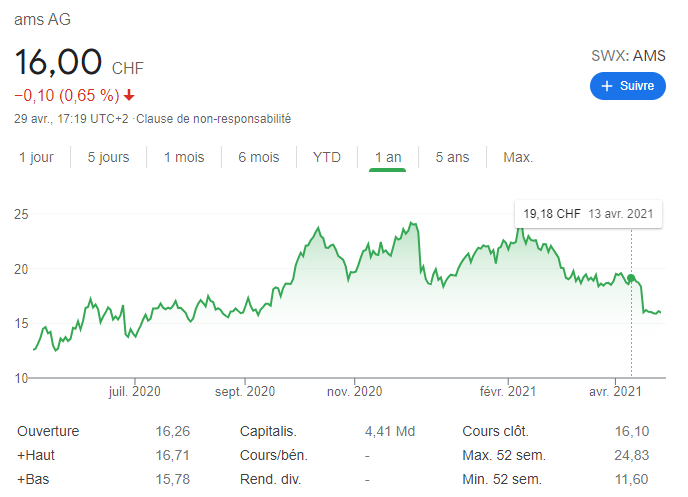Click the juil. 2020 axis label
The width and height of the screenshot is (688, 497).
[x=135, y=391]
